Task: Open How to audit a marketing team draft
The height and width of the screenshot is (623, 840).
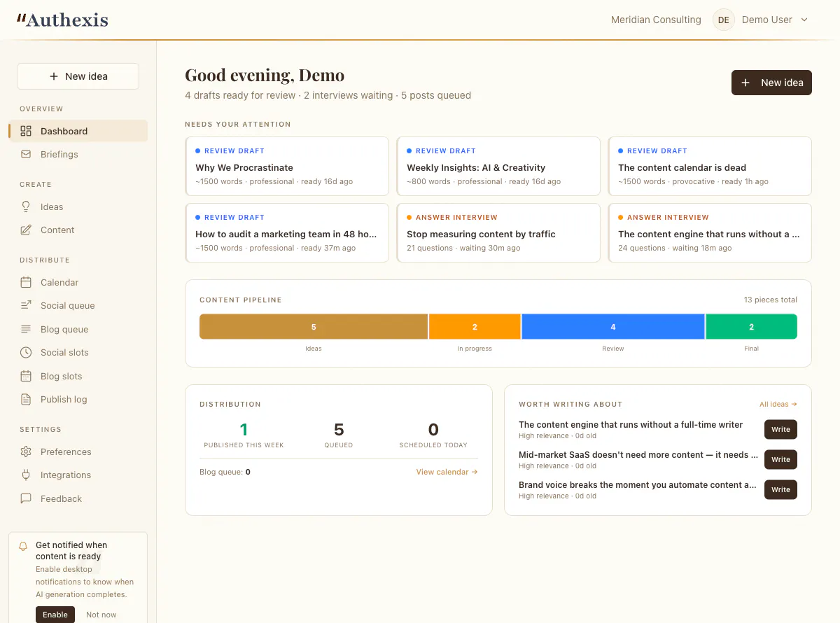Action: (x=287, y=232)
